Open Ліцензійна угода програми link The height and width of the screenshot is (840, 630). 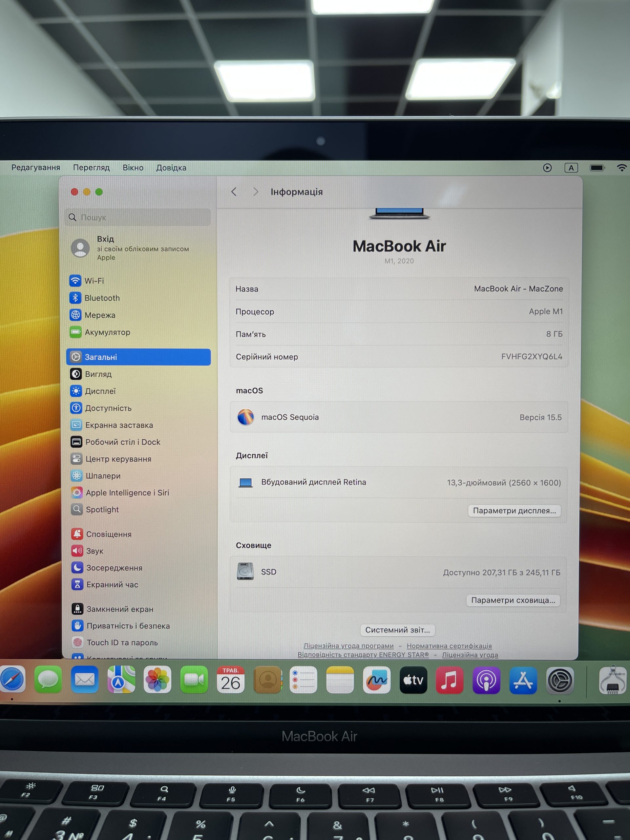click(x=348, y=645)
